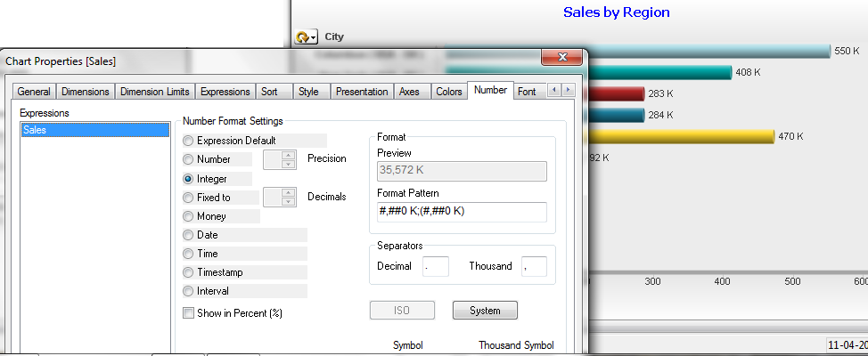Viewport: 868px width, 356px height.
Task: Open the Dimension Limits tab
Action: coord(155,92)
